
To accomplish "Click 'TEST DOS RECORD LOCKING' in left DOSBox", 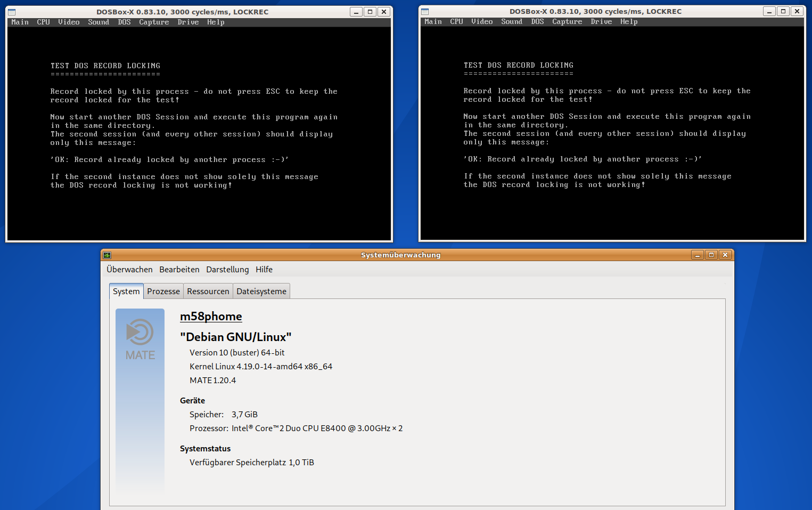I will (x=105, y=66).
